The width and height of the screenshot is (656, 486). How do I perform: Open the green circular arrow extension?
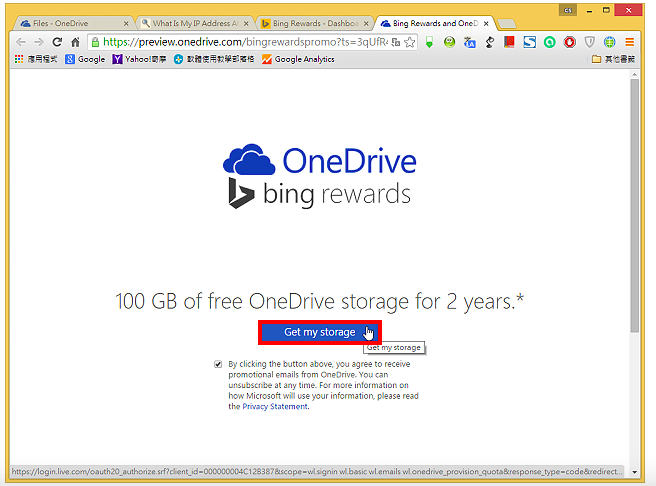(550, 42)
